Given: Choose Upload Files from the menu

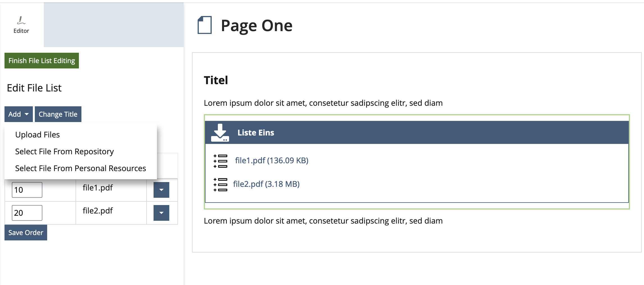Looking at the screenshot, I should coord(37,135).
